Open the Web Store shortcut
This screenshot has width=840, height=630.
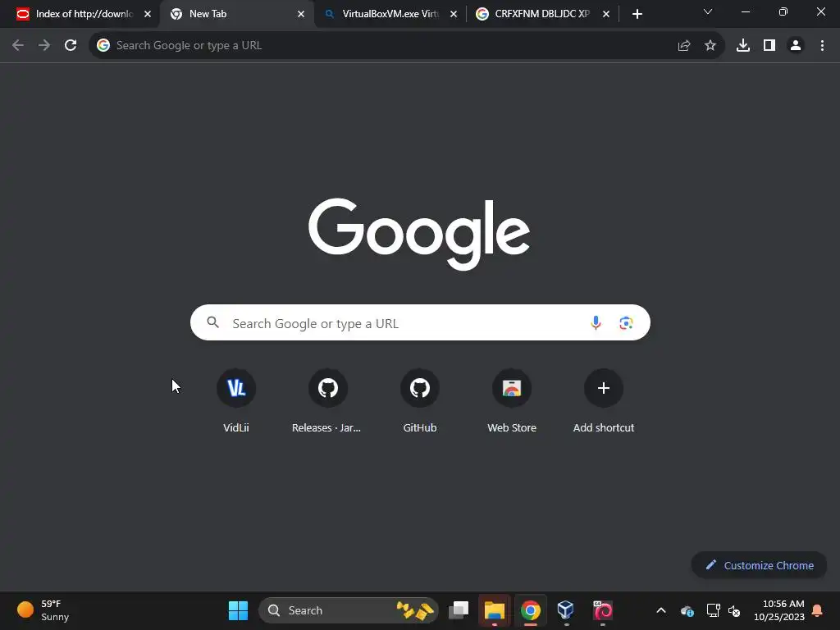click(x=512, y=400)
